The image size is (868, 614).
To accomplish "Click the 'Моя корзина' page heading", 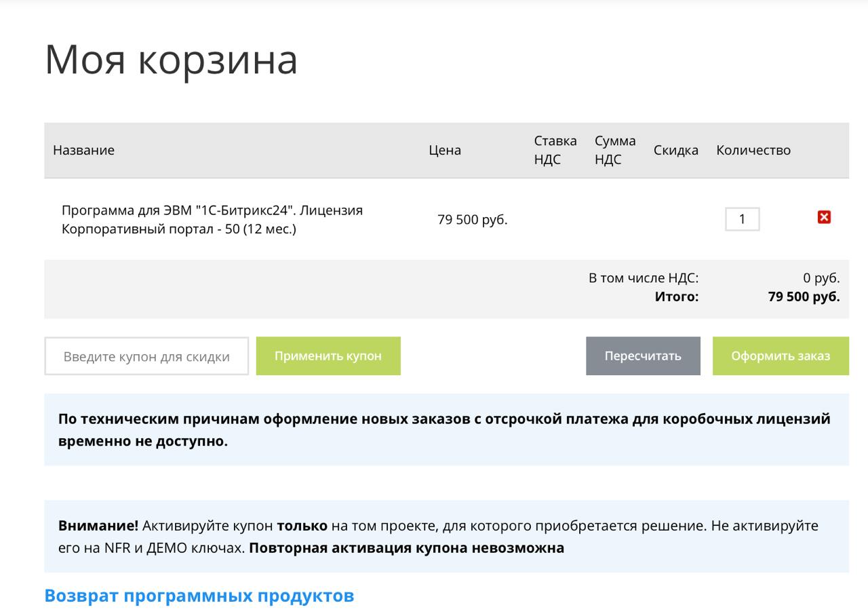I will click(x=172, y=59).
